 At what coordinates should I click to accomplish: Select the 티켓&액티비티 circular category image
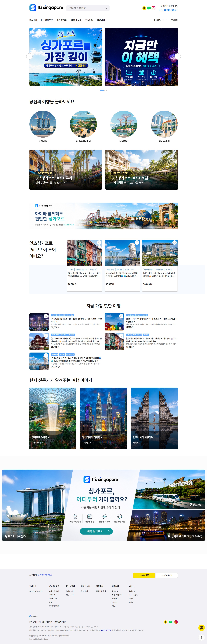[x=83, y=124]
